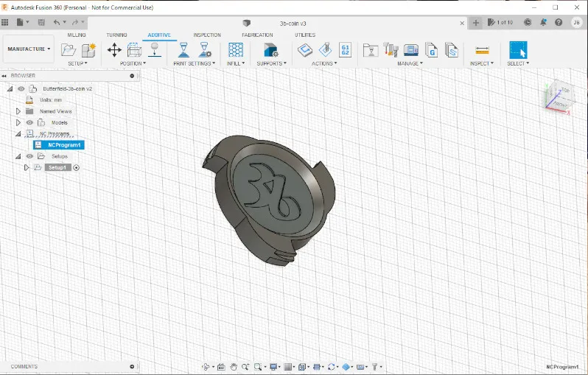
Task: Toggle visibility of Butterfield-3b-coin v2
Action: pyautogui.click(x=21, y=89)
